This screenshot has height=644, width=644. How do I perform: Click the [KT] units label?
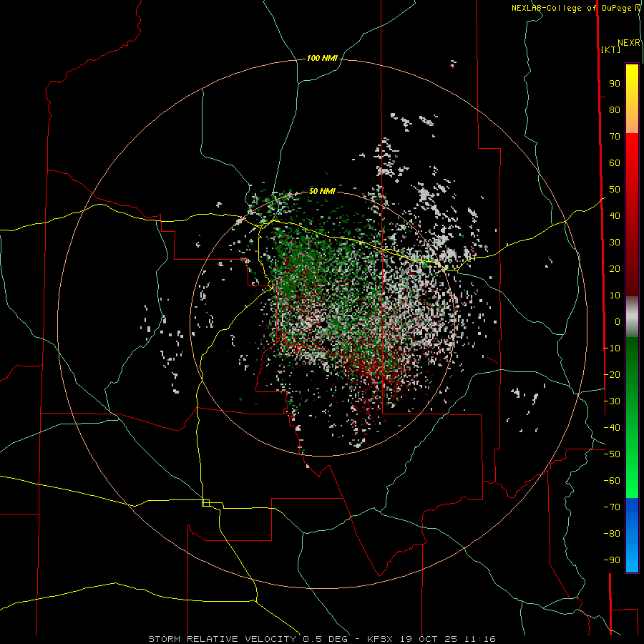[610, 49]
